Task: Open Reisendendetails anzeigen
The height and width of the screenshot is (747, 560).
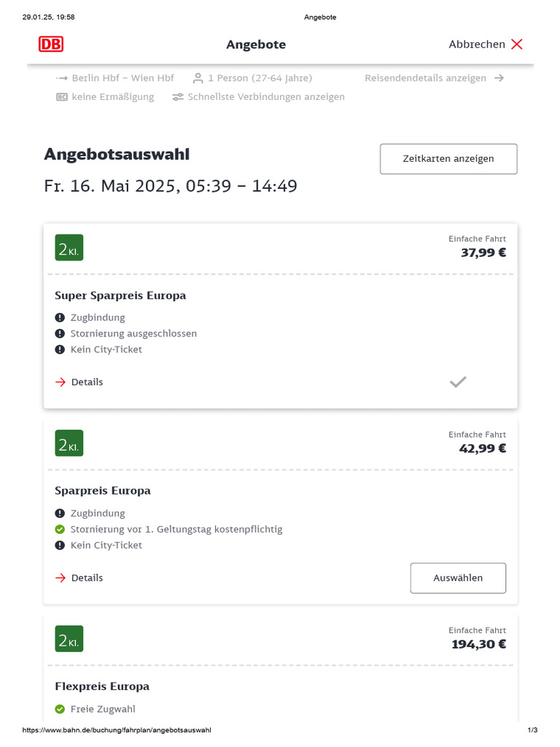Action: coord(425,78)
